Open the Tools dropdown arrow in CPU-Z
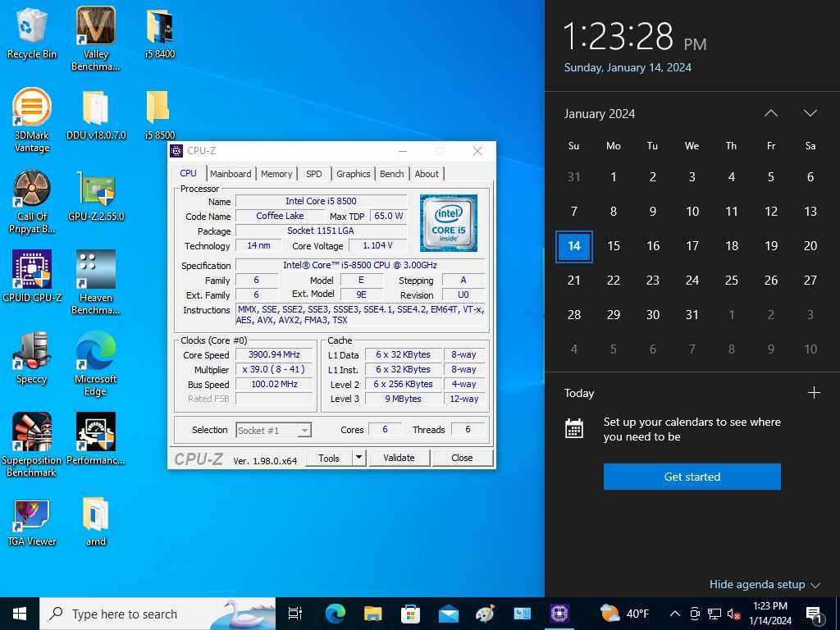The height and width of the screenshot is (630, 840). tap(359, 458)
